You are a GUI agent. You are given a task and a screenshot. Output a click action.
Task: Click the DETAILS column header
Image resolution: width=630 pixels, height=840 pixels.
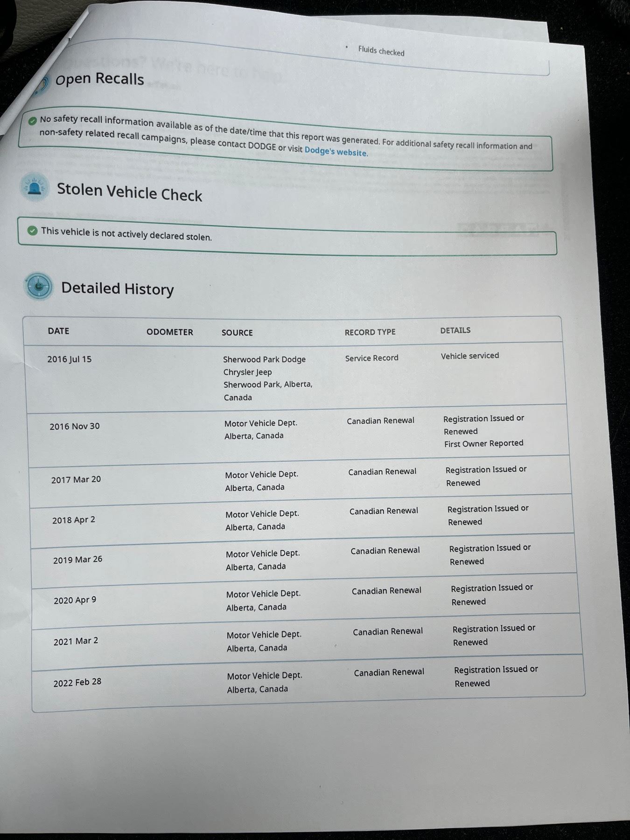pos(455,330)
